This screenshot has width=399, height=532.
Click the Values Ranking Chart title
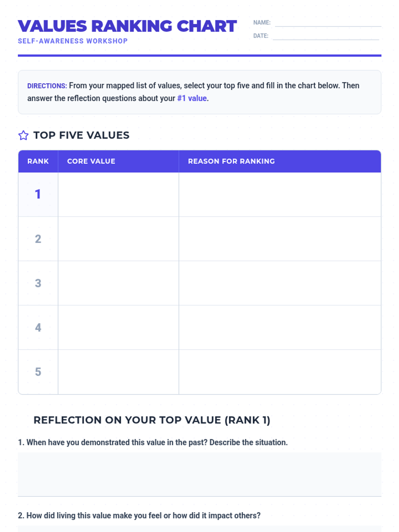click(x=127, y=26)
